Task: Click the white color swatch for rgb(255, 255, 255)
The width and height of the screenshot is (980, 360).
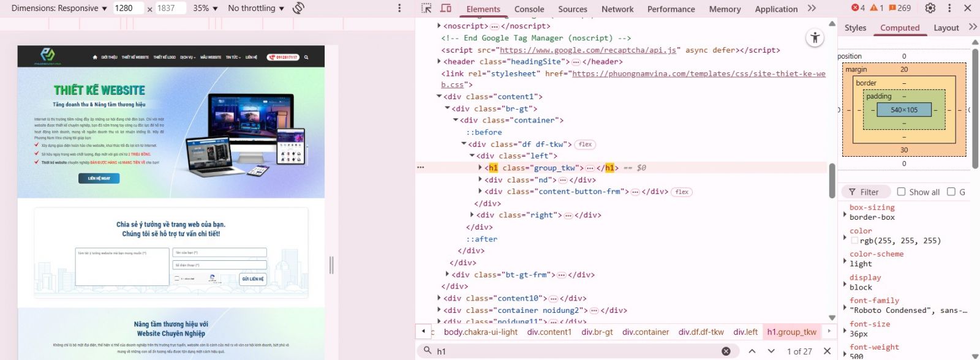Action: click(854, 241)
